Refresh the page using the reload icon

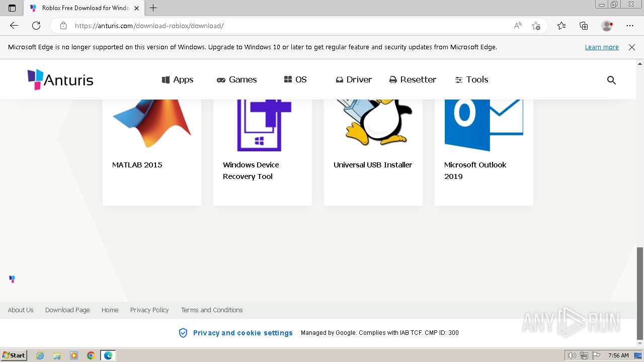[x=36, y=26]
